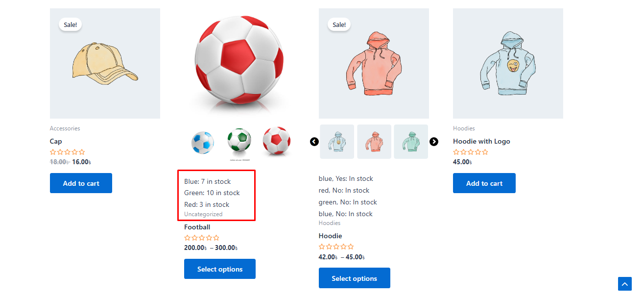644x299 pixels.
Task: Choose the green hoodie thumbnail
Action: click(x=411, y=142)
